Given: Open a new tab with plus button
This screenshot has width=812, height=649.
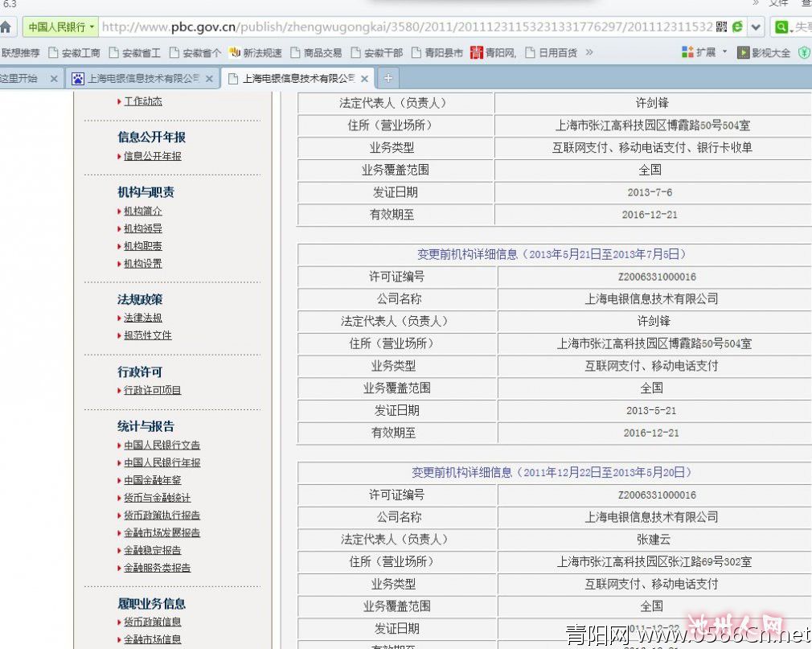Looking at the screenshot, I should pos(388,78).
